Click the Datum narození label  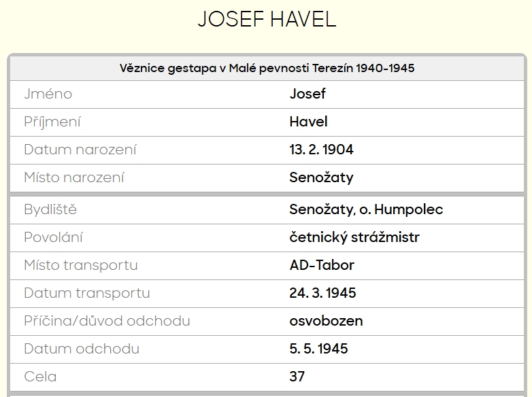(80, 150)
